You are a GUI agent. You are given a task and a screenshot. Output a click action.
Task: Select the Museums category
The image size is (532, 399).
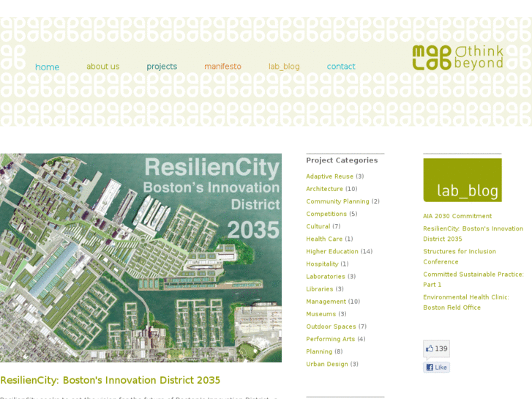[x=321, y=314]
